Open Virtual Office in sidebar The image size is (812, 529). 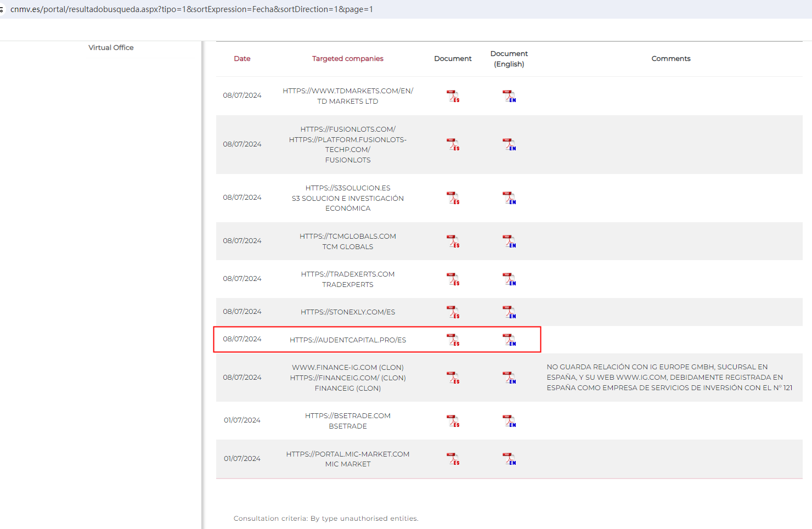click(x=111, y=48)
